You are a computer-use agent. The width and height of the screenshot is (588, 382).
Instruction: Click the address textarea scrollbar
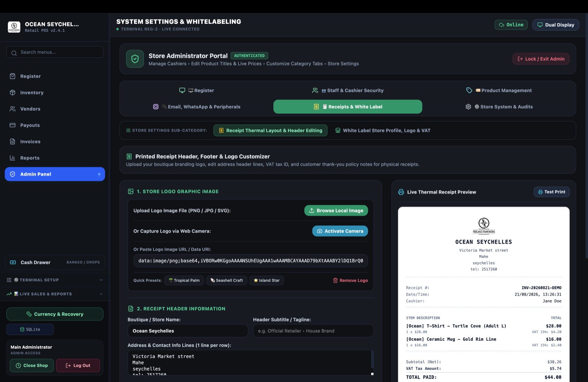372,359
